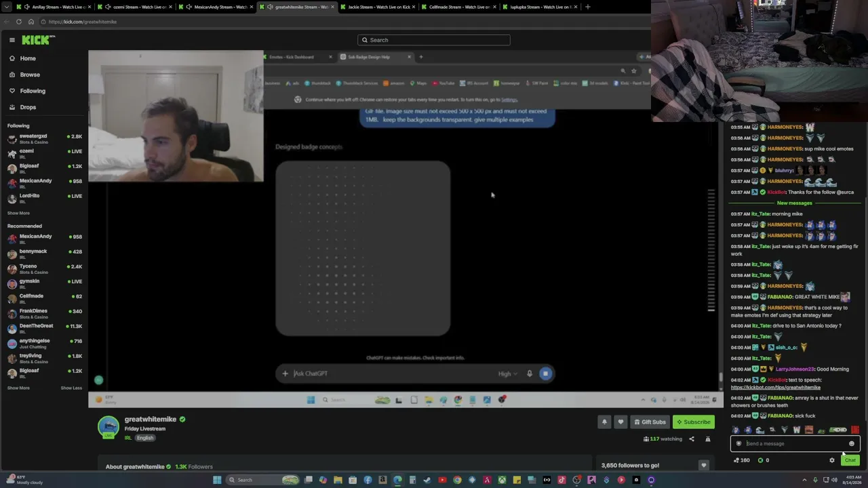Screen dimensions: 868x488
Task: Open the chat emote picker
Action: pos(852,444)
